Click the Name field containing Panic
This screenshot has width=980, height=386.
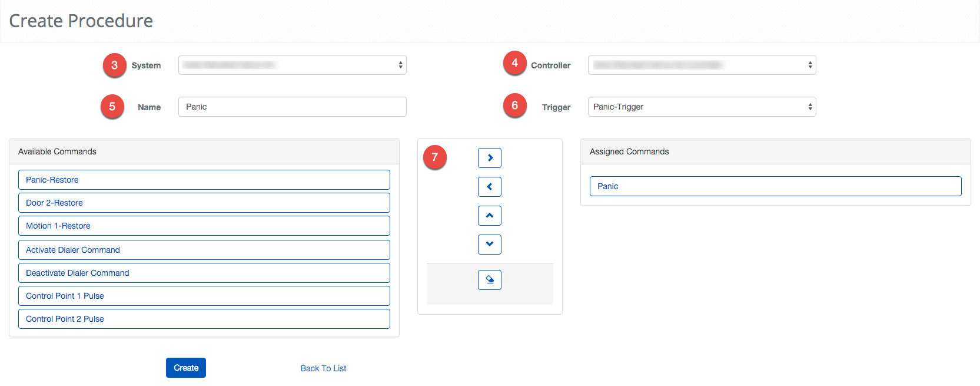click(292, 107)
